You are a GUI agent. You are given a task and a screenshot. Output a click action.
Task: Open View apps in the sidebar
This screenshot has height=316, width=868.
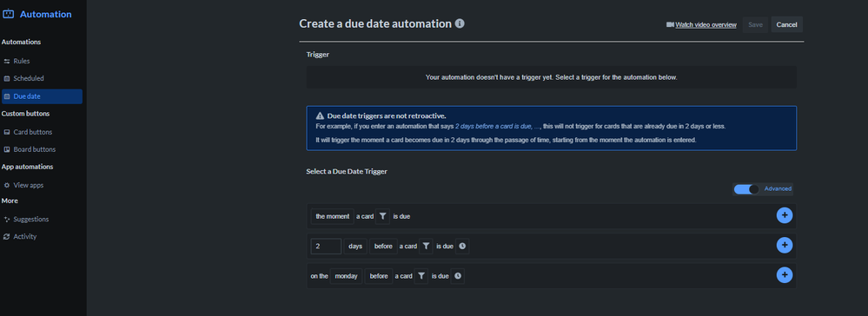click(42, 186)
